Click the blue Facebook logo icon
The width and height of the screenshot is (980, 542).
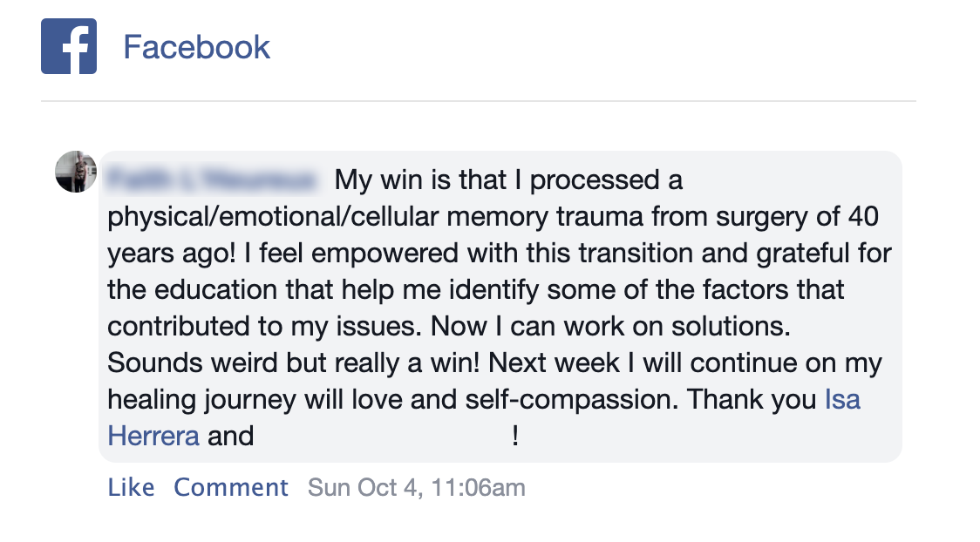click(x=68, y=46)
